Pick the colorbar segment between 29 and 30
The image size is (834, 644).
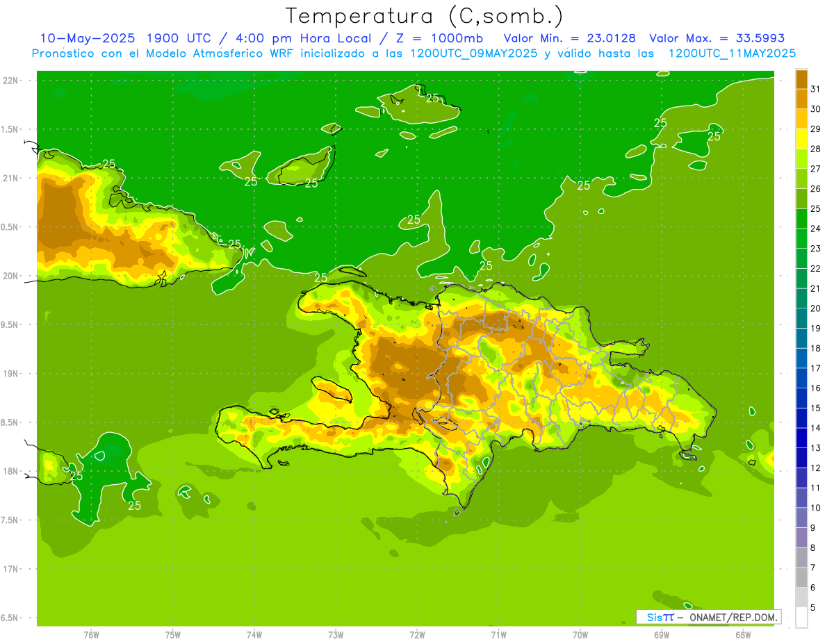click(801, 119)
